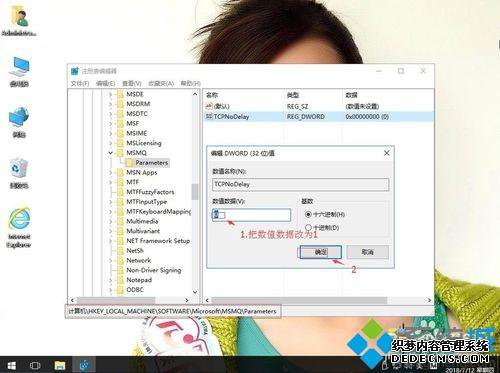Select the decimal base radio button
Viewport: 500px width, 373px height.
[308, 227]
